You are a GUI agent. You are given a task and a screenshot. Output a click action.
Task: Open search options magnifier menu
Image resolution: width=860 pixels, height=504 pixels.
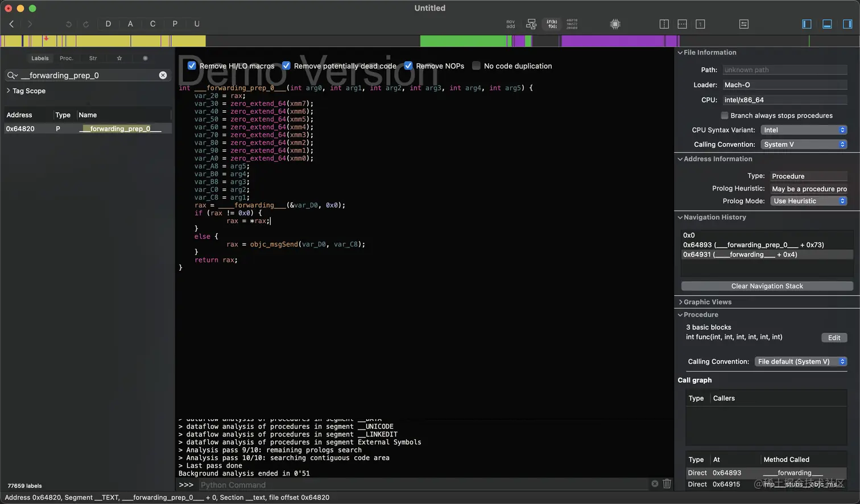(12, 75)
